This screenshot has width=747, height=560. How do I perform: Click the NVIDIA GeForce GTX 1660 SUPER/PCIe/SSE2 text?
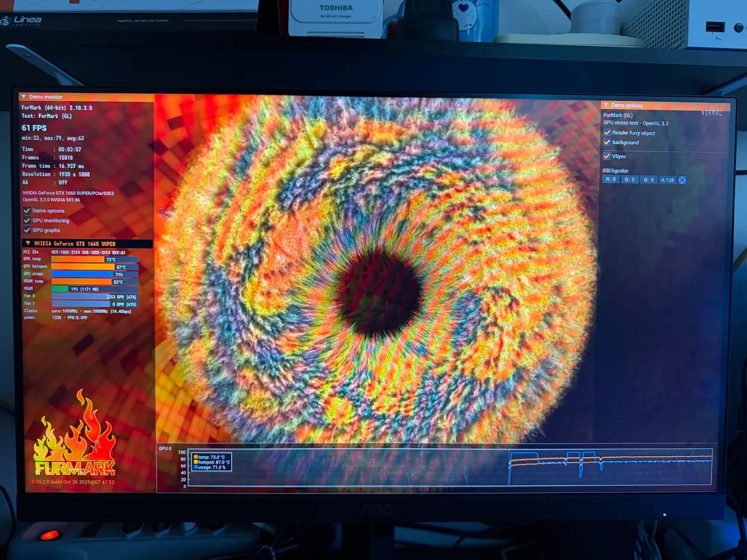click(68, 193)
